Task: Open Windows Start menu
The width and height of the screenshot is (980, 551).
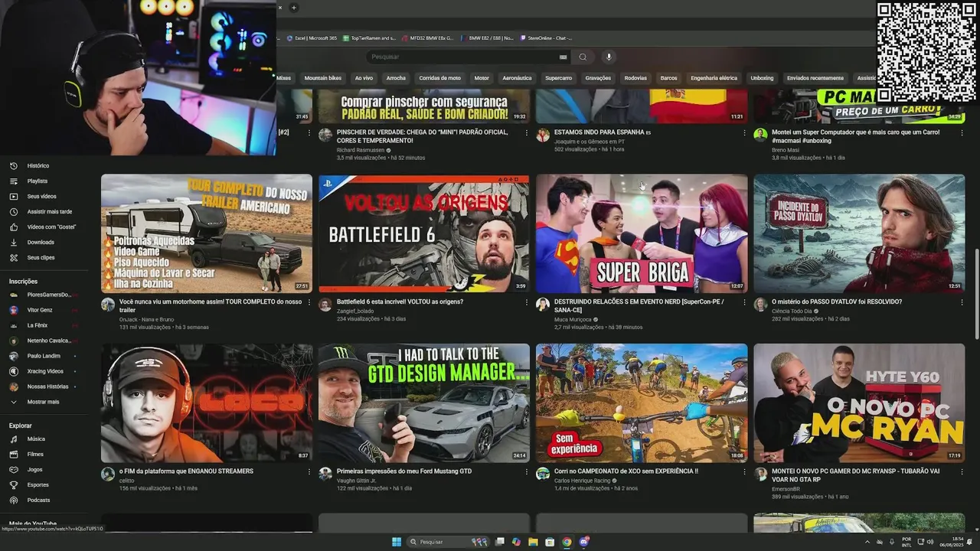Action: [x=397, y=542]
